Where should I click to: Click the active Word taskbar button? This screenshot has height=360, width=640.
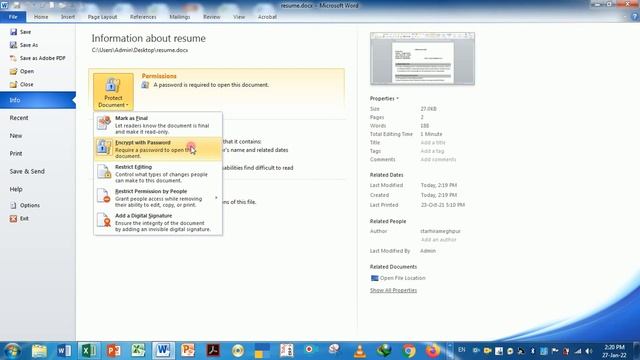click(163, 351)
